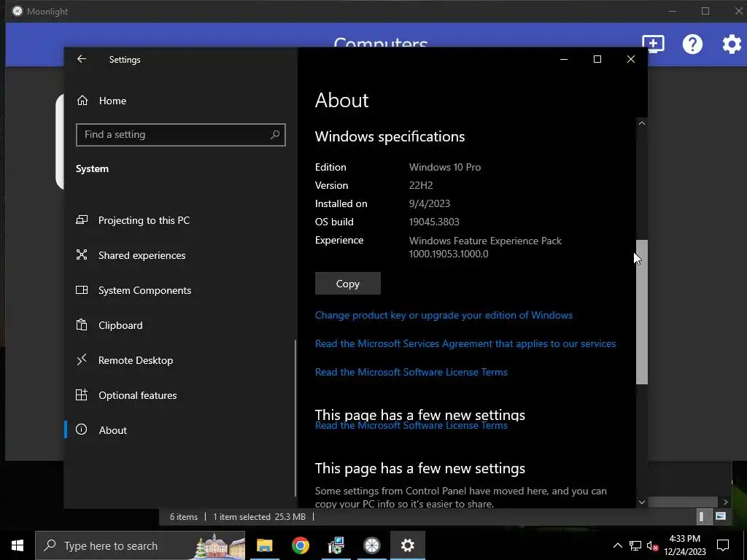Open Microsoft Services Agreement link
This screenshot has height=560, width=747.
(x=465, y=344)
